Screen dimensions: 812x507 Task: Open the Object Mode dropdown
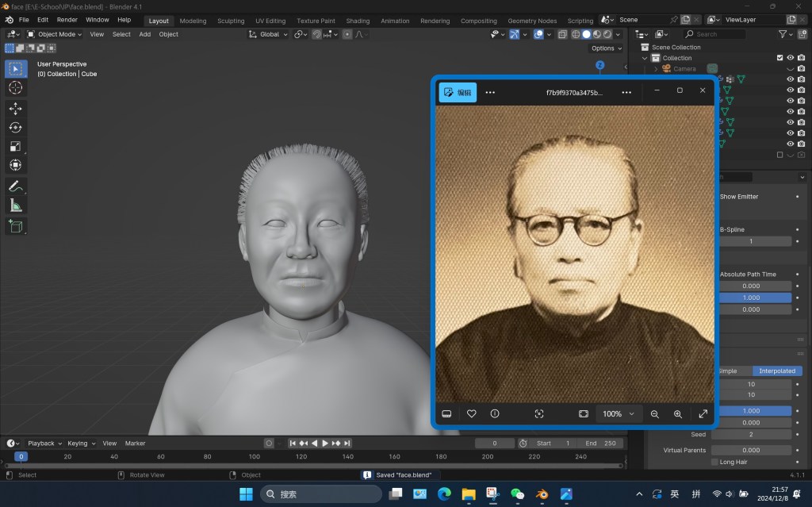click(x=55, y=34)
